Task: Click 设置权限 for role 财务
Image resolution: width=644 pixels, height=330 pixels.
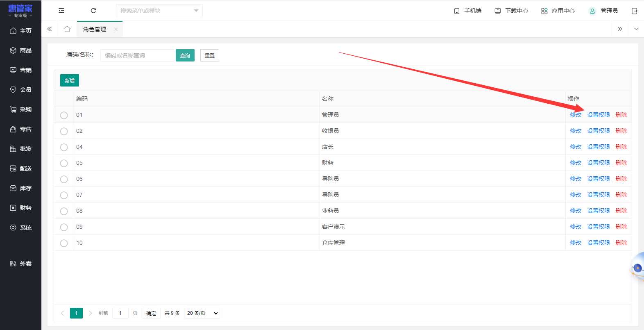Action: tap(599, 163)
